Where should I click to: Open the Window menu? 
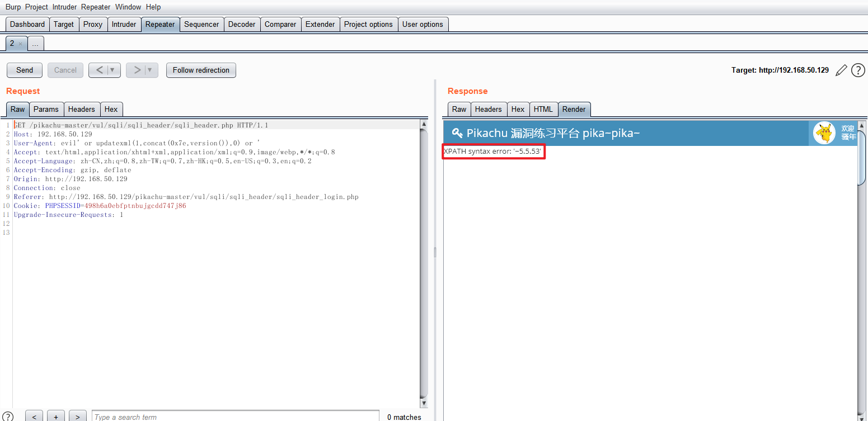click(128, 7)
